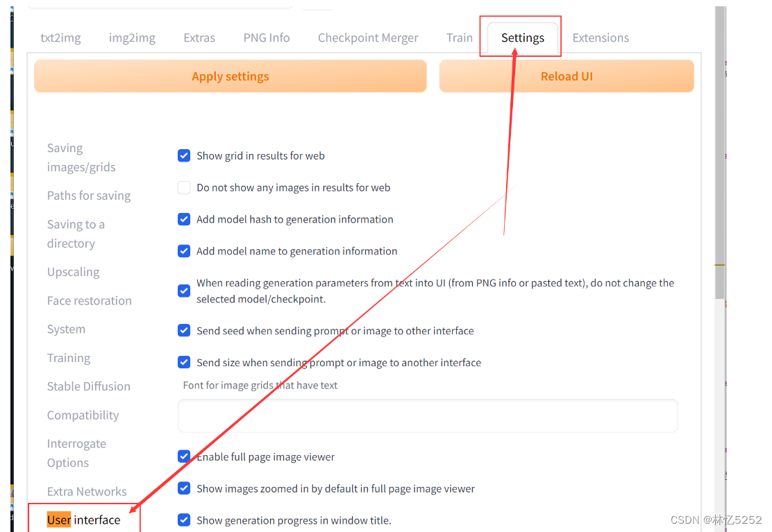Open Saving images/grids settings section
The height and width of the screenshot is (532, 772).
[x=81, y=157]
